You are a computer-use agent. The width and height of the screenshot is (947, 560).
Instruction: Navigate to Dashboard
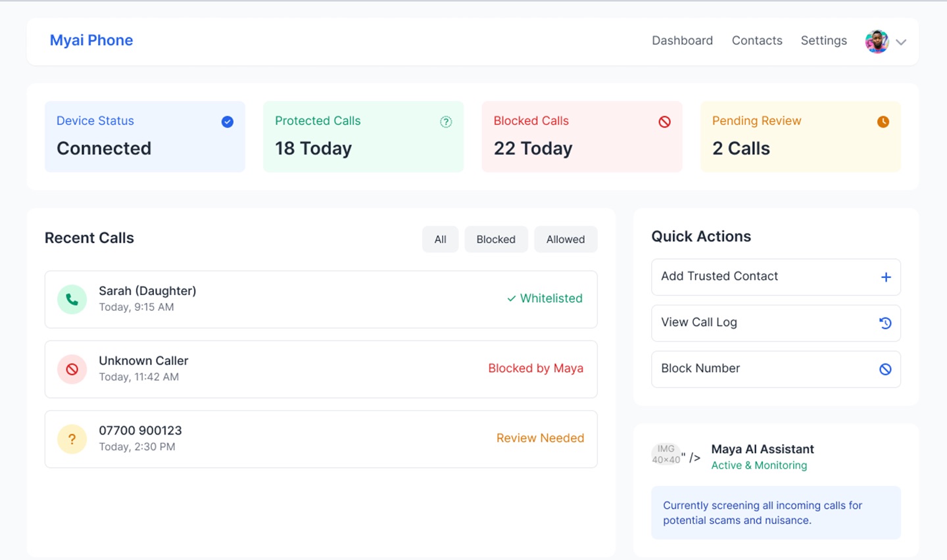coord(682,41)
